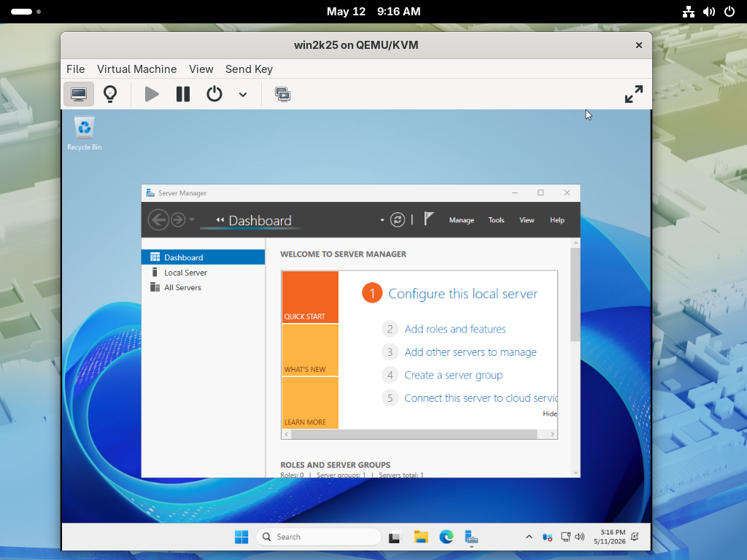Shut down the VM power icon

tap(214, 94)
